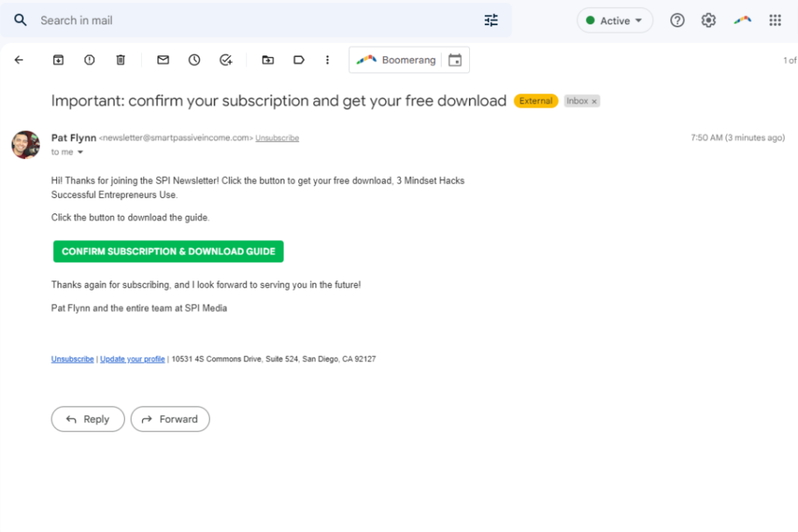Open the Active status dropdown
Screen dimensions: 798x532
[615, 21]
